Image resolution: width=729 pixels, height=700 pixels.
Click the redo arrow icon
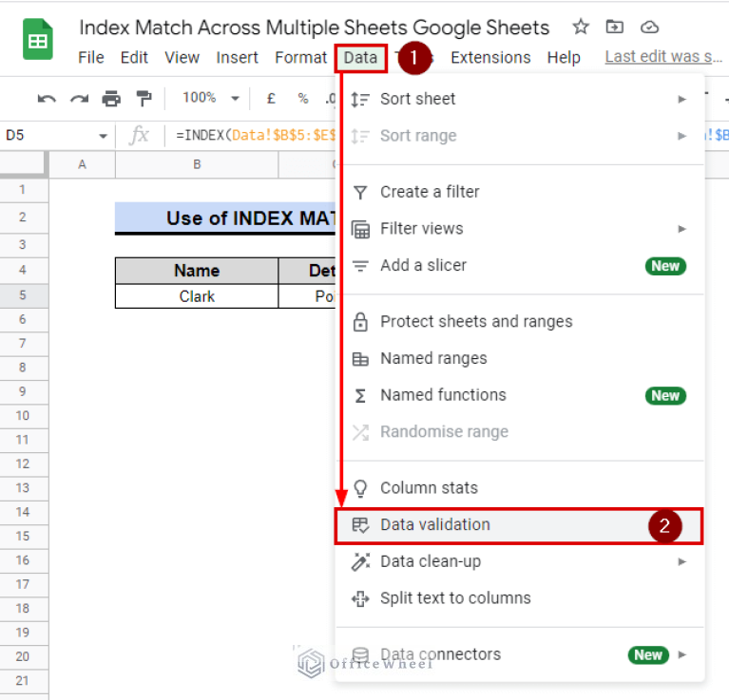point(79,98)
